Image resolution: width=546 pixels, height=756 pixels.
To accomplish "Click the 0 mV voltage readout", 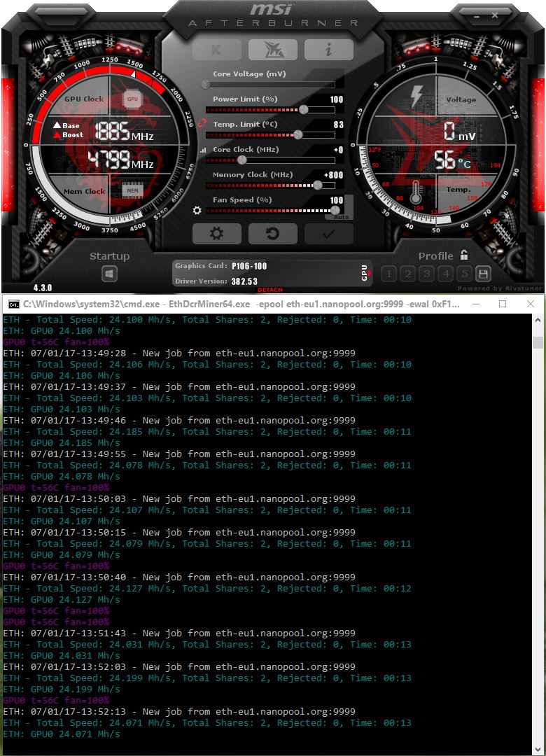I will 459,131.
